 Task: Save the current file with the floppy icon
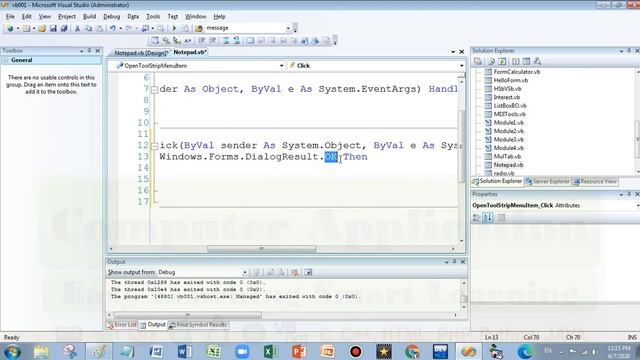(x=53, y=28)
